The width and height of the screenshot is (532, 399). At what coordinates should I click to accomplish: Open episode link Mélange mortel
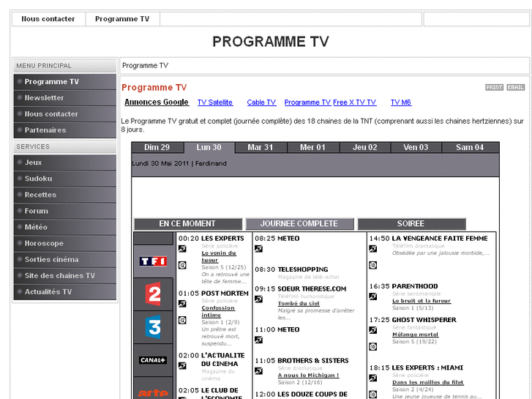point(416,335)
